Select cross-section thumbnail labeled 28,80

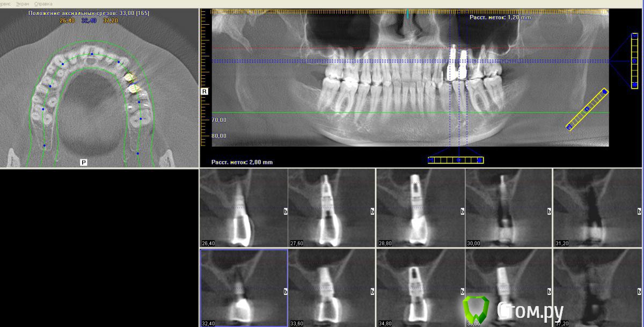pyautogui.click(x=420, y=208)
